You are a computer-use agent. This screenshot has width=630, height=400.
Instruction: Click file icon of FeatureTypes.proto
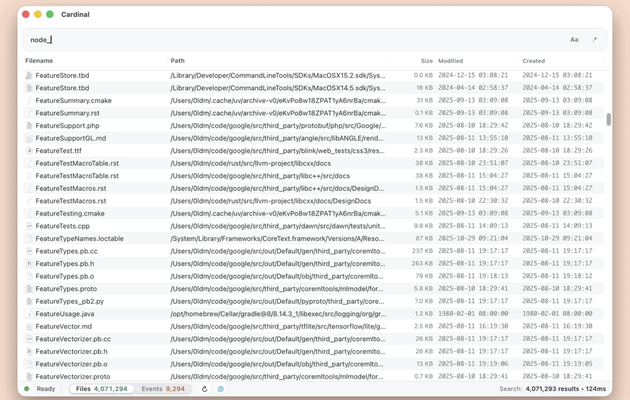pos(29,289)
